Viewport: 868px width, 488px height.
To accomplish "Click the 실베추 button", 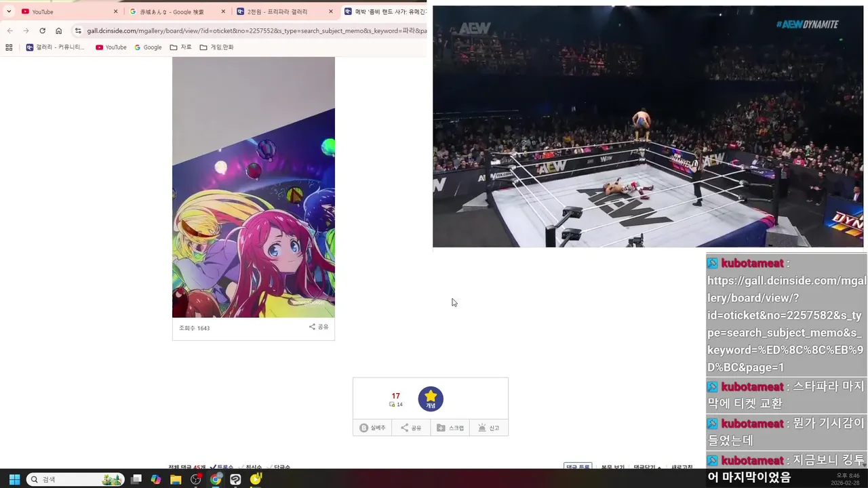I will 372,428.
